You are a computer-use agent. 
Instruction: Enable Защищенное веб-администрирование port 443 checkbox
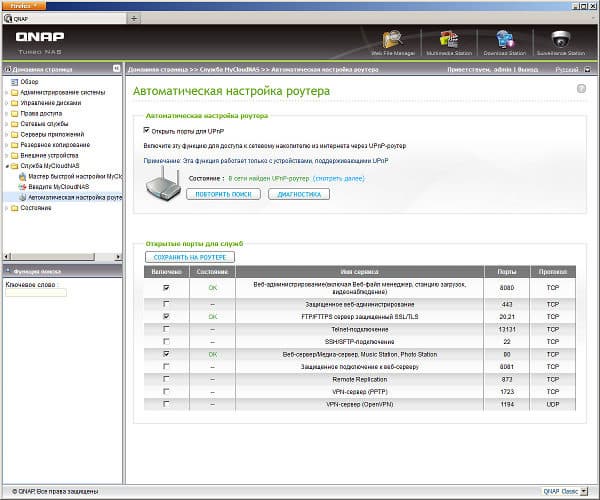tap(166, 304)
